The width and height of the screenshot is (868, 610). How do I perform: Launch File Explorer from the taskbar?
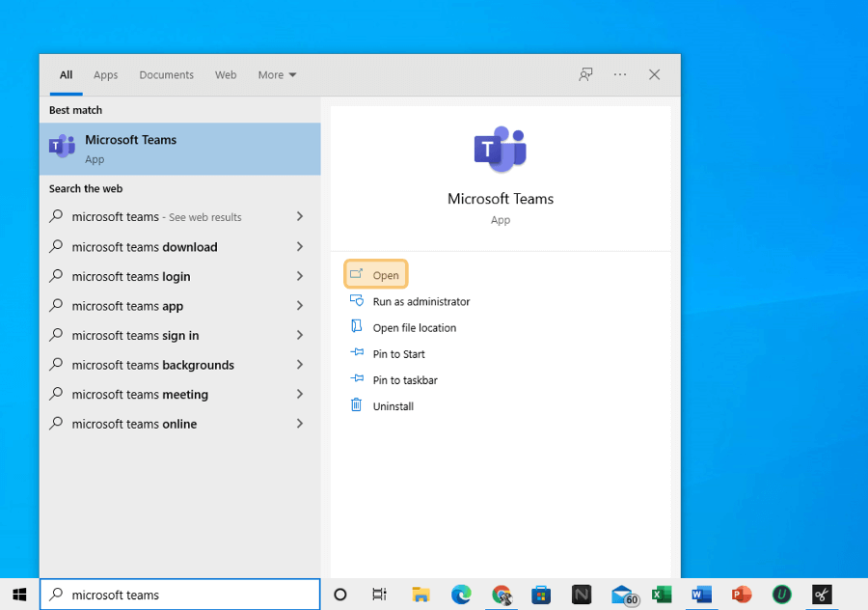pyautogui.click(x=420, y=595)
